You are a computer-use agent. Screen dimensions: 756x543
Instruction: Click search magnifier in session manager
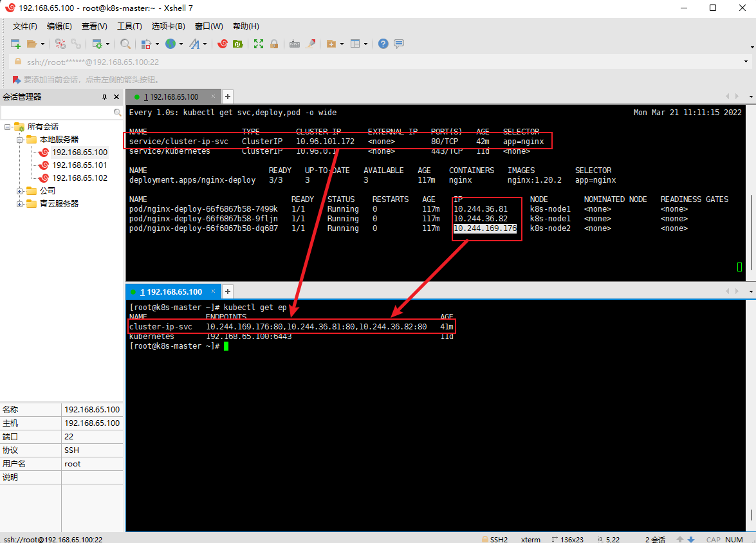(117, 113)
